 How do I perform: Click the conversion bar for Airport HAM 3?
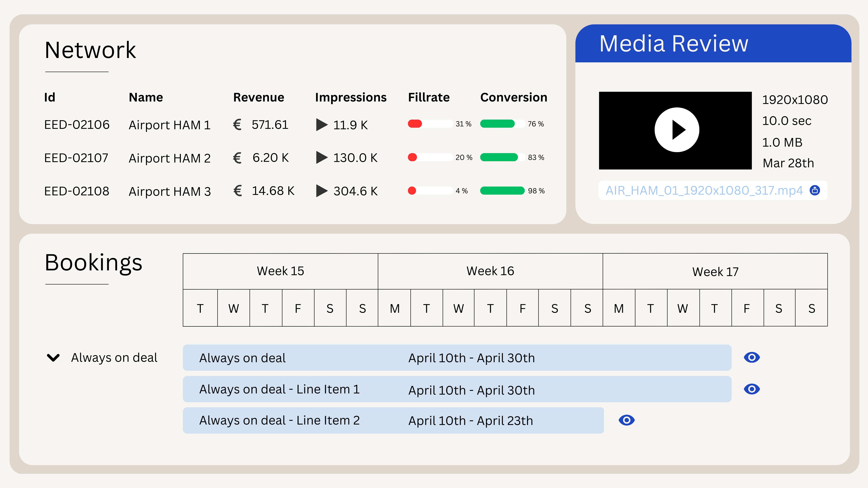[x=502, y=191]
